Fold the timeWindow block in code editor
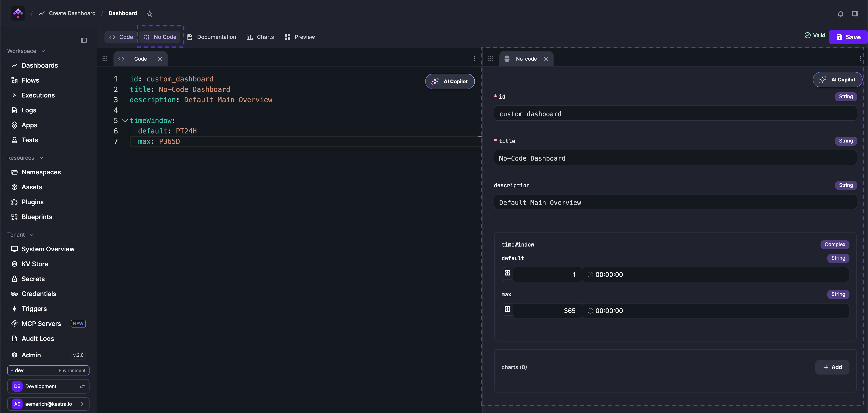 coord(124,121)
